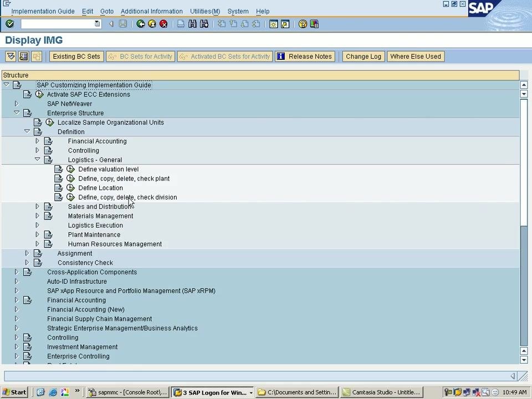Viewport: 532px width, 399px height.
Task: Expand the Sales and Distribution node
Action: tap(37, 206)
